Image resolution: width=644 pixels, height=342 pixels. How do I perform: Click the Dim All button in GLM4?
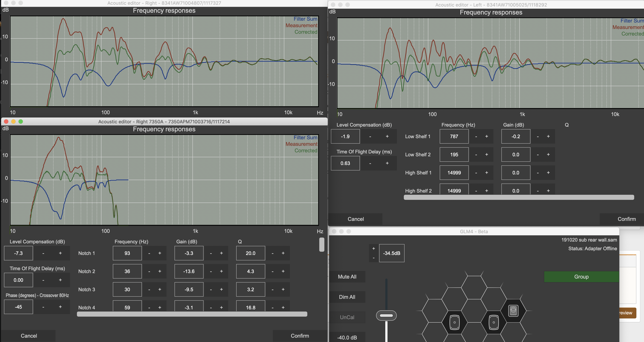coord(347,296)
